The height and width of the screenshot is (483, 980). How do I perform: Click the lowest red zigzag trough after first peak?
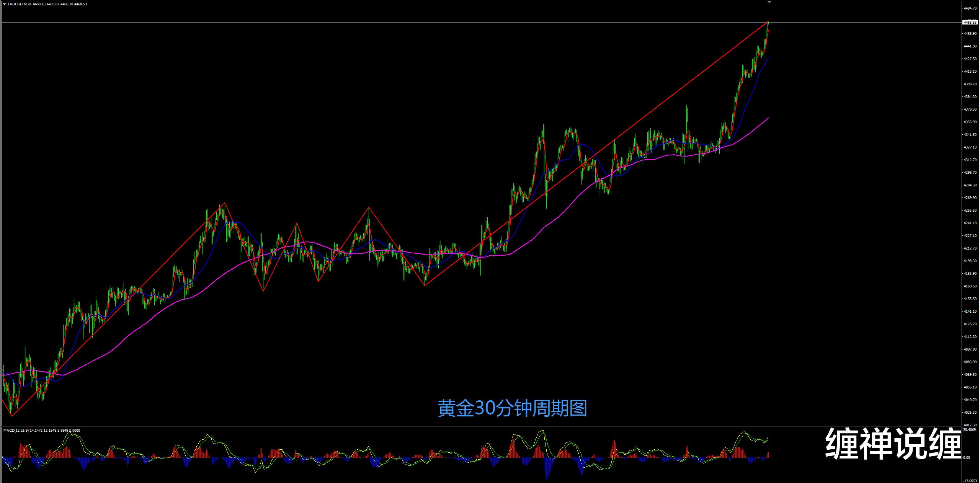coord(263,291)
